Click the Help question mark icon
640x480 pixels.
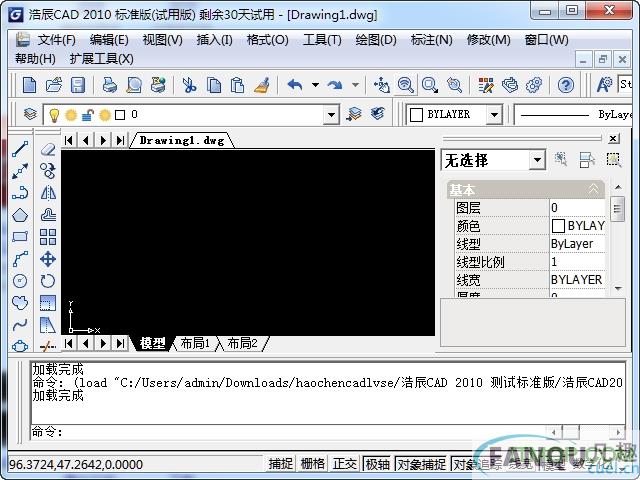click(566, 85)
